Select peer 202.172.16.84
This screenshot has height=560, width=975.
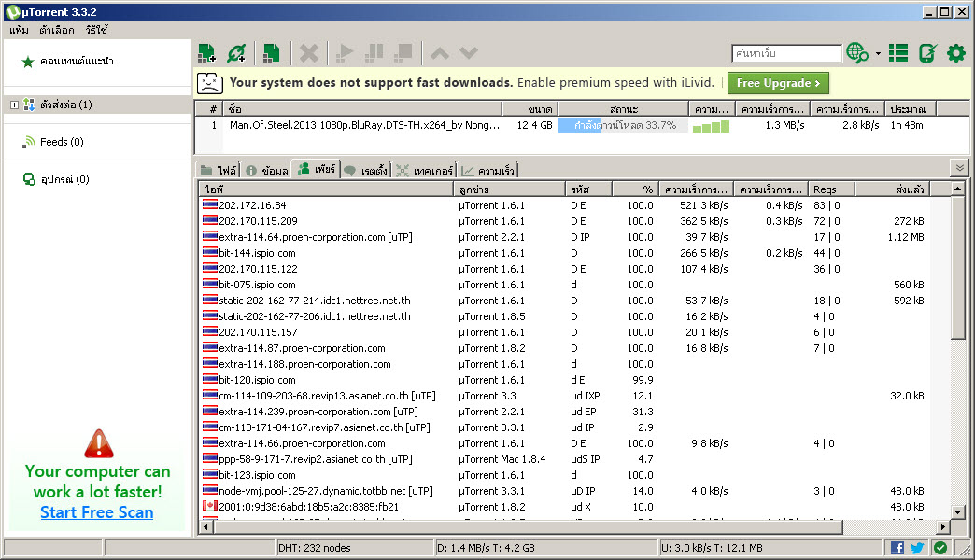point(565,205)
